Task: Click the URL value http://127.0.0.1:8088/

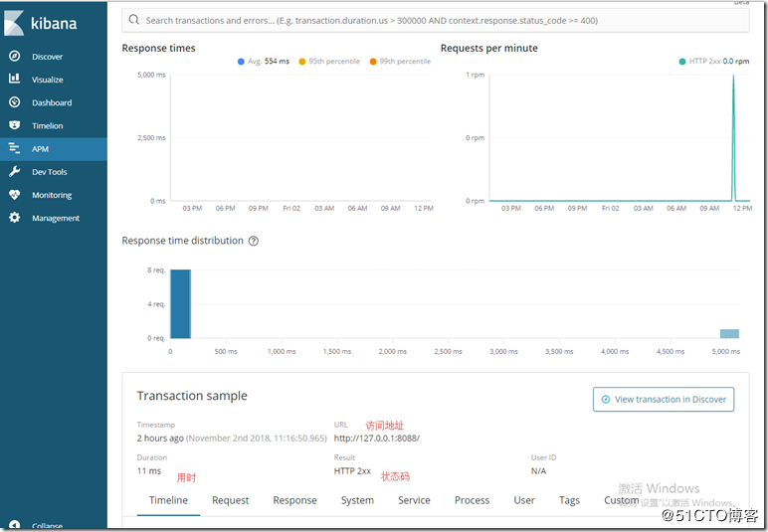Action: tap(377, 439)
